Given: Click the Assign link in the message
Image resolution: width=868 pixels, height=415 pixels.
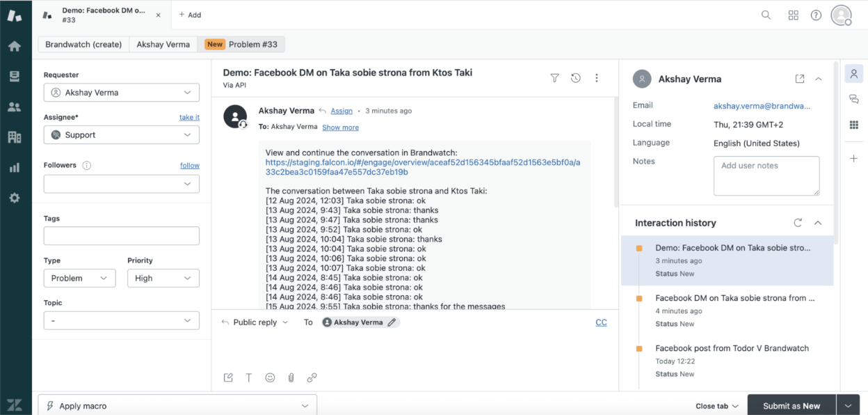Looking at the screenshot, I should (x=341, y=111).
